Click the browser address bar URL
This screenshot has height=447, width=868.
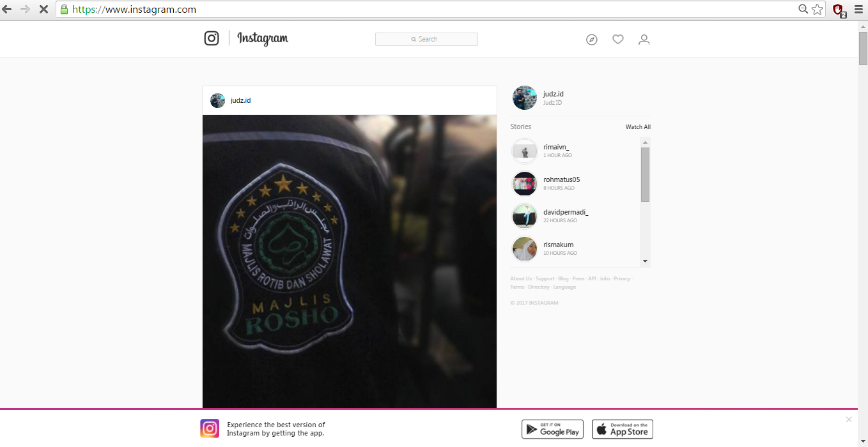(134, 10)
